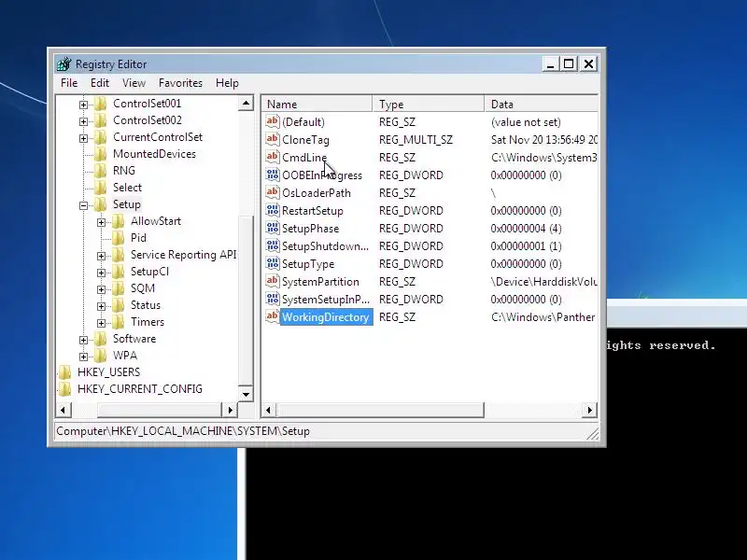747x560 pixels.
Task: Click the string icon beside CloneTag
Action: pos(272,139)
